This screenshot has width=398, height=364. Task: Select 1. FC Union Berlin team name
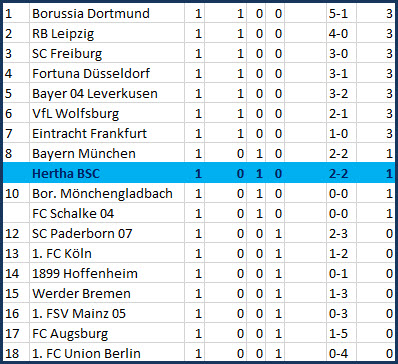tap(86, 353)
